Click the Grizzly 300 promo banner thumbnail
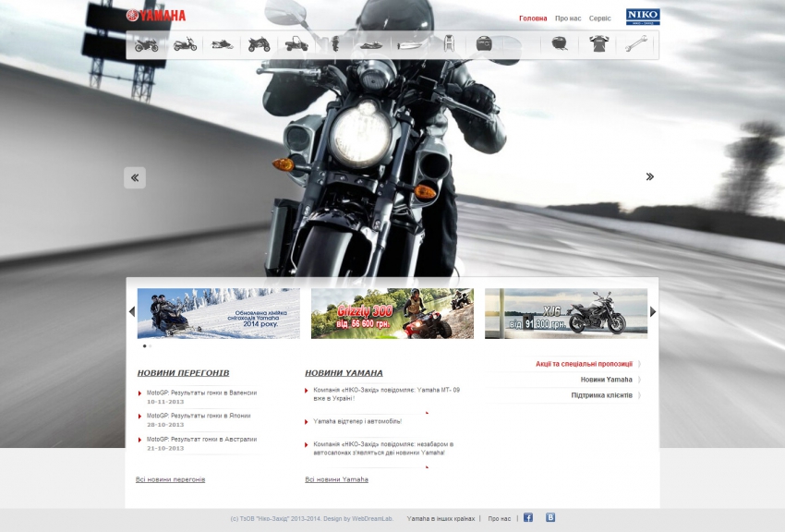 click(x=392, y=313)
